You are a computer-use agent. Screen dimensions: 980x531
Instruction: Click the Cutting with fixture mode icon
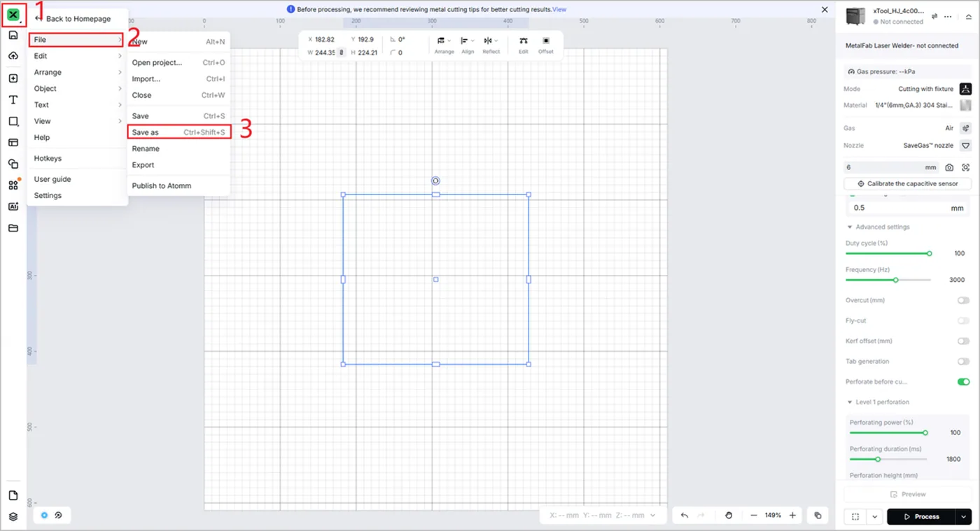click(x=965, y=89)
